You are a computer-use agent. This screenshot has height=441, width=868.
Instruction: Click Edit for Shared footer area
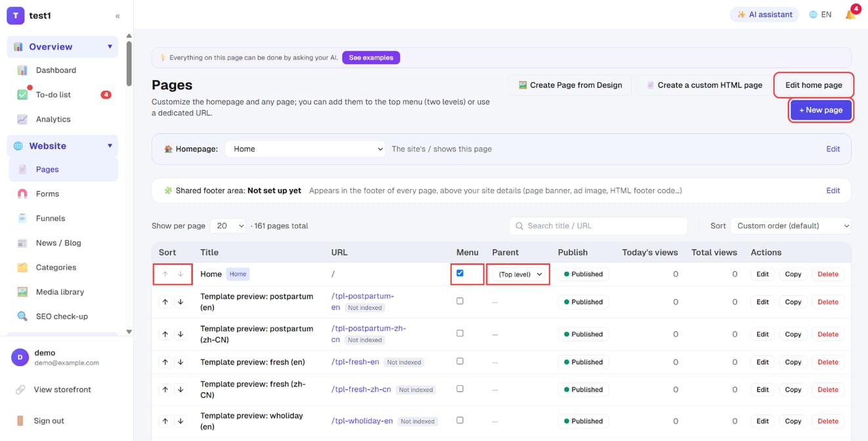click(833, 190)
